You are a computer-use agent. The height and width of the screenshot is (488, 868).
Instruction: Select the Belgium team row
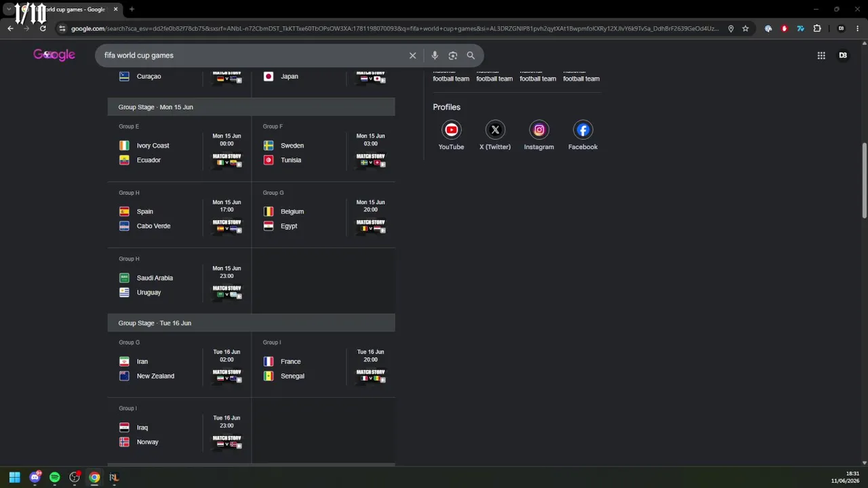click(304, 211)
